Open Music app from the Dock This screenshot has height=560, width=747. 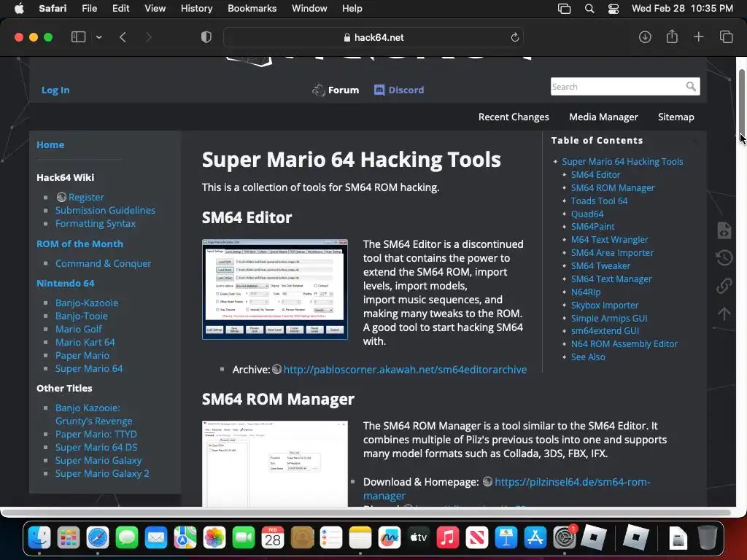coord(447,537)
